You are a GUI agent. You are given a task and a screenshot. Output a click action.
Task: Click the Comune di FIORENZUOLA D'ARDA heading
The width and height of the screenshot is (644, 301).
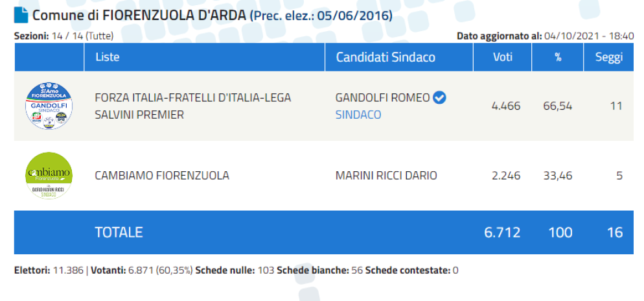(140, 15)
